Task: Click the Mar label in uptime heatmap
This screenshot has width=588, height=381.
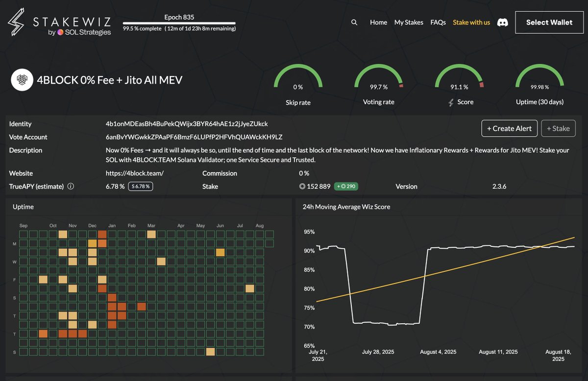Action: 151,226
